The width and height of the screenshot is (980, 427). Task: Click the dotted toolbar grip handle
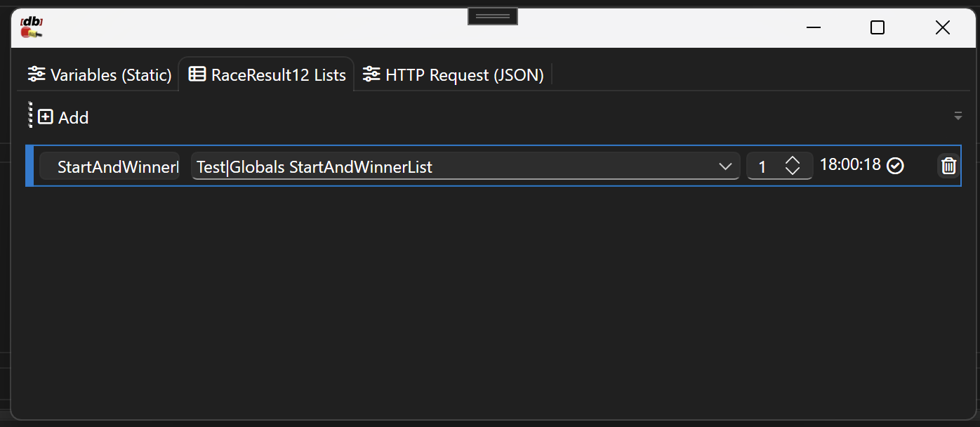[30, 115]
